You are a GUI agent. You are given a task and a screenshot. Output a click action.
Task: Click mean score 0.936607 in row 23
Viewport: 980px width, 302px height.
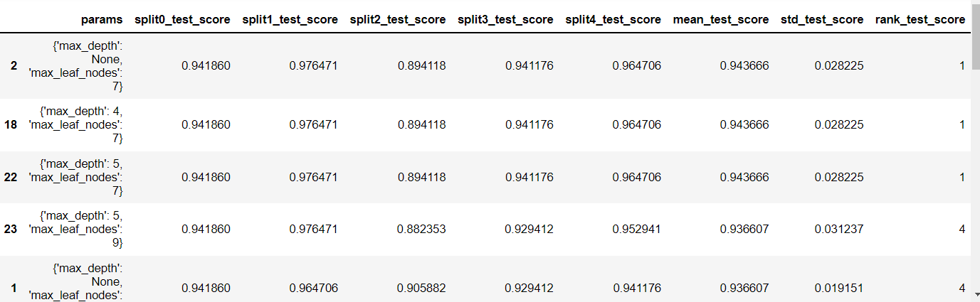(745, 230)
